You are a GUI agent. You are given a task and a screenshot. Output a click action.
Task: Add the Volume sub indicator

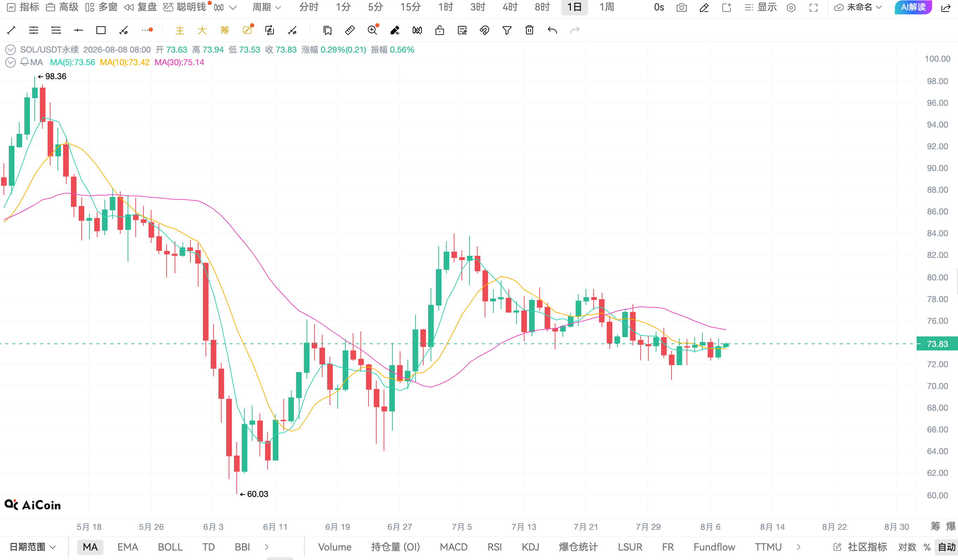335,547
